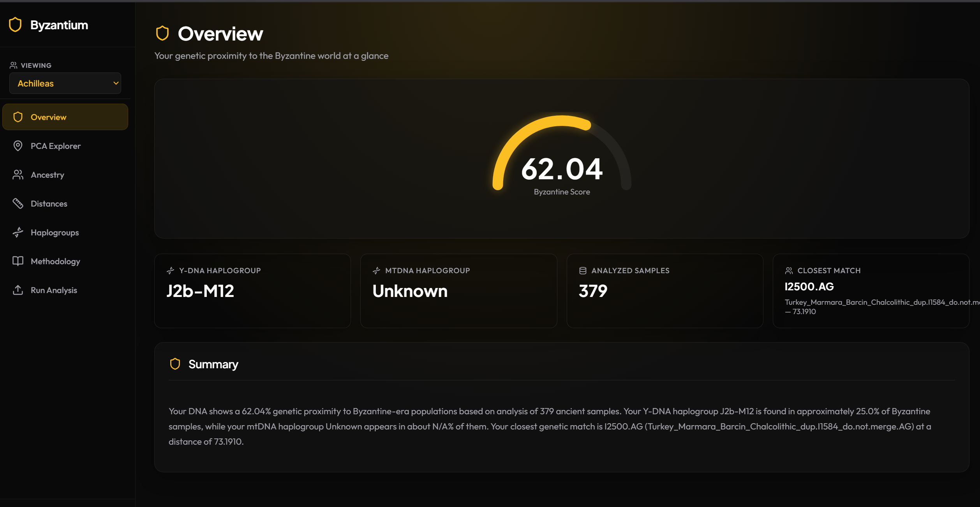Viewport: 980px width, 507px height.
Task: Click the Haplogroups DNA icon
Action: point(18,232)
